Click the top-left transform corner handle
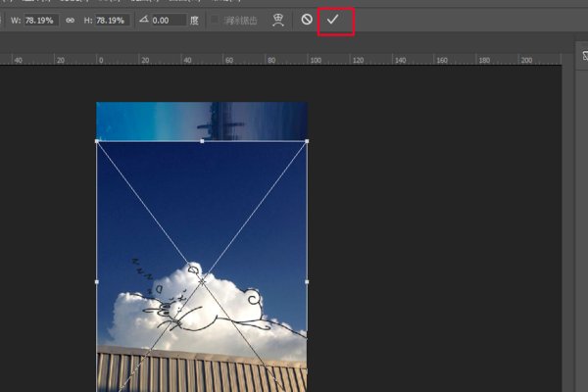 (97, 141)
